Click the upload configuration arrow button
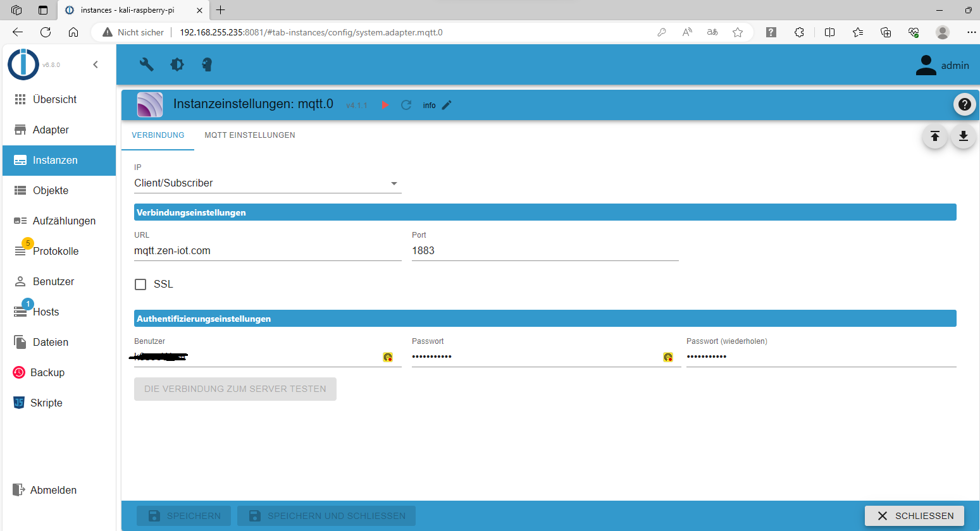 [x=934, y=137]
